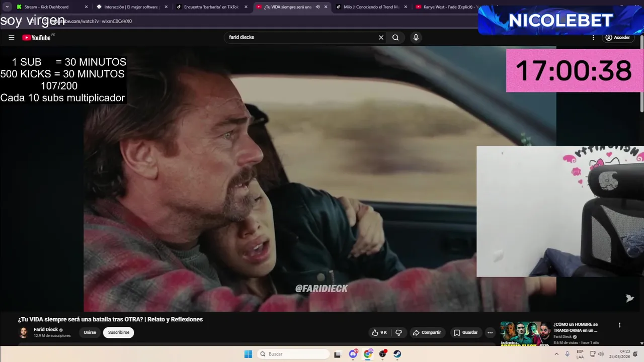Viewport: 644px width, 362px height.
Task: Open more actions menu beside Guardar
Action: [490, 332]
